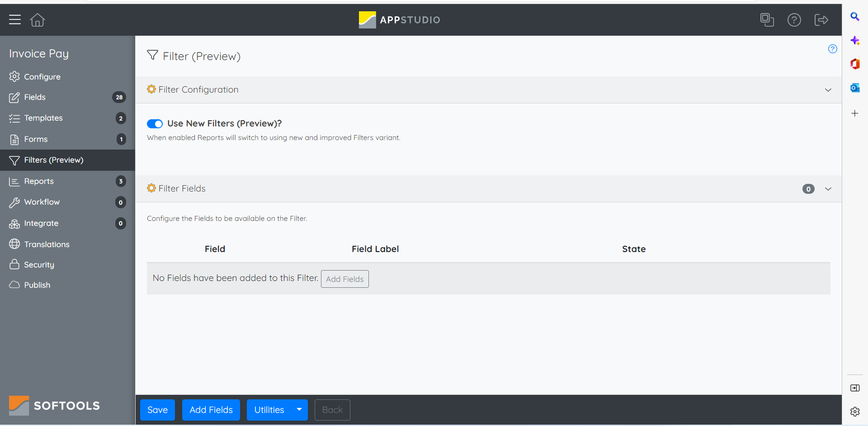Viewport: 868px width, 426px height.
Task: Click the Utilities button
Action: (x=269, y=410)
